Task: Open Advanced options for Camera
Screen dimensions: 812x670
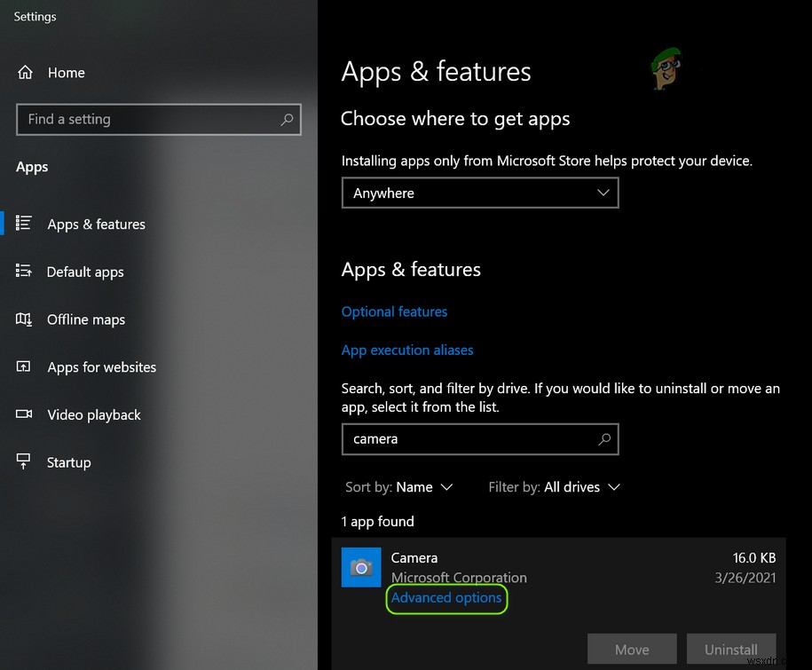Action: [446, 598]
